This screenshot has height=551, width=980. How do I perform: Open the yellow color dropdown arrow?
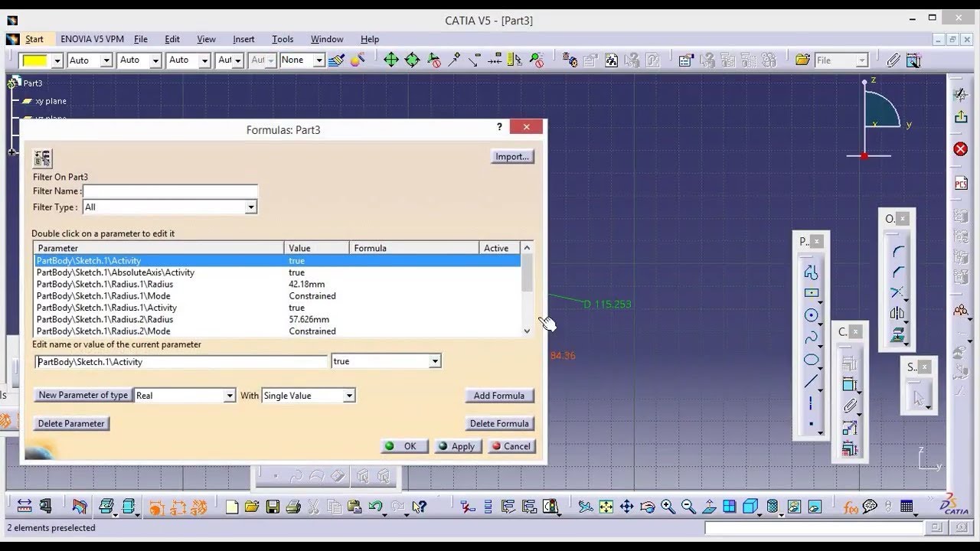point(56,60)
